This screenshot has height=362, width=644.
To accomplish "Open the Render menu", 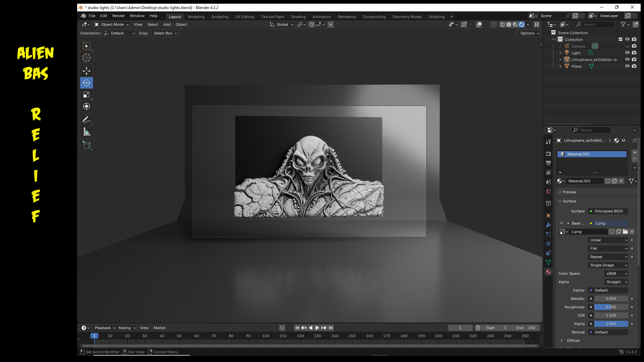I will pyautogui.click(x=118, y=16).
